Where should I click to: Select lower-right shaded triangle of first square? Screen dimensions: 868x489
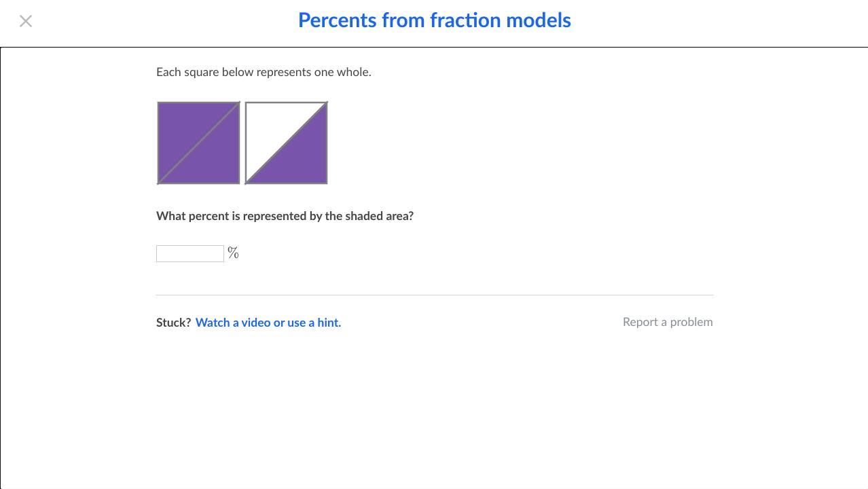(216, 160)
